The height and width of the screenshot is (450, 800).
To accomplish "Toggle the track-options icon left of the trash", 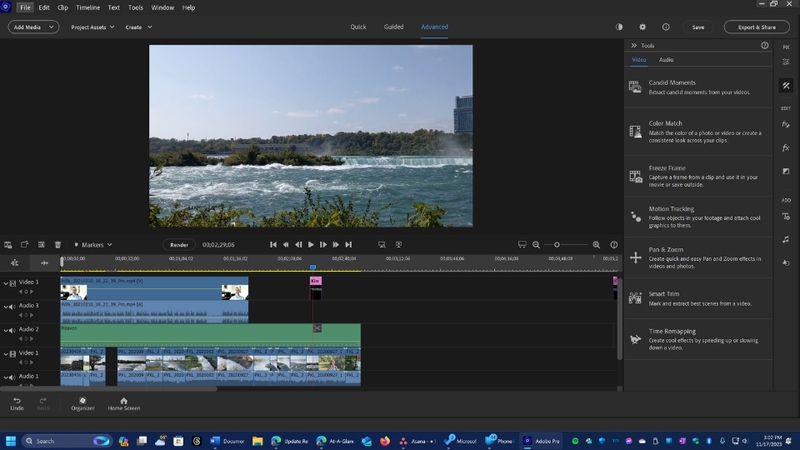I will tap(41, 245).
